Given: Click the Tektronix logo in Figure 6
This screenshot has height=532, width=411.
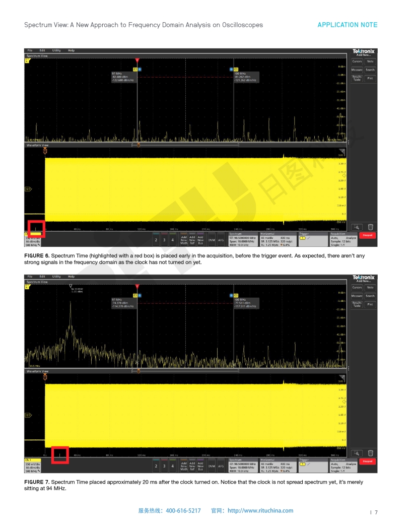Looking at the screenshot, I should pos(363,51).
